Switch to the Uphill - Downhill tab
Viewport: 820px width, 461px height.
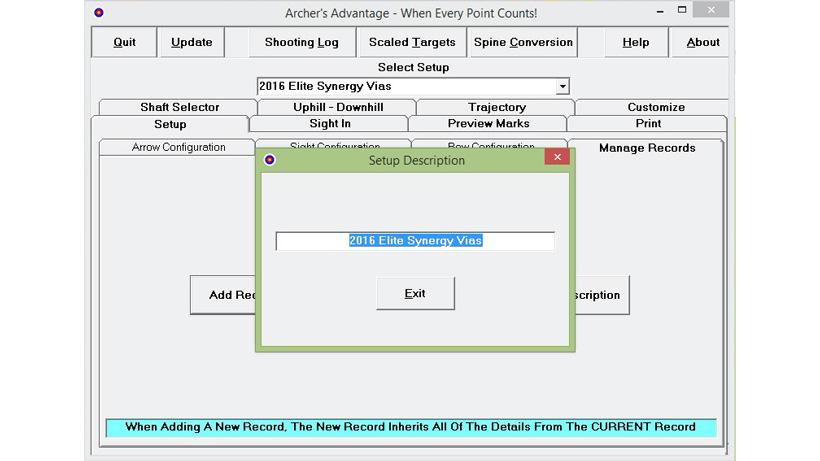coord(338,107)
